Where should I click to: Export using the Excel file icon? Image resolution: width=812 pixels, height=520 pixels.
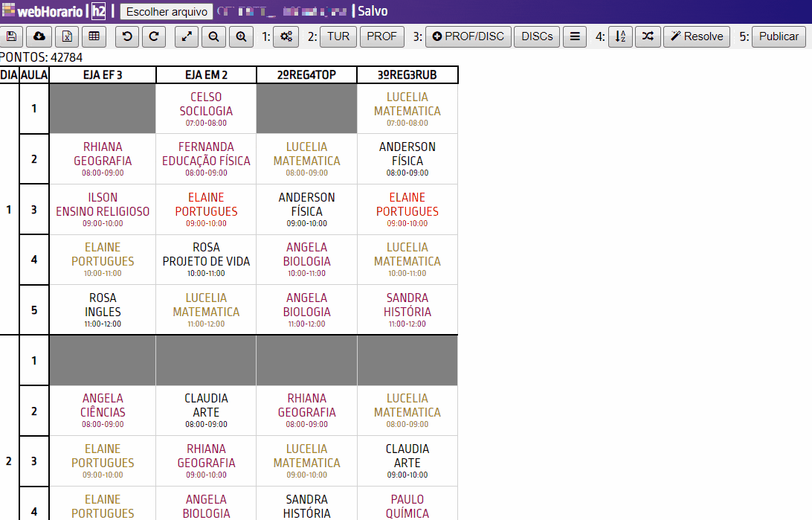coord(67,36)
